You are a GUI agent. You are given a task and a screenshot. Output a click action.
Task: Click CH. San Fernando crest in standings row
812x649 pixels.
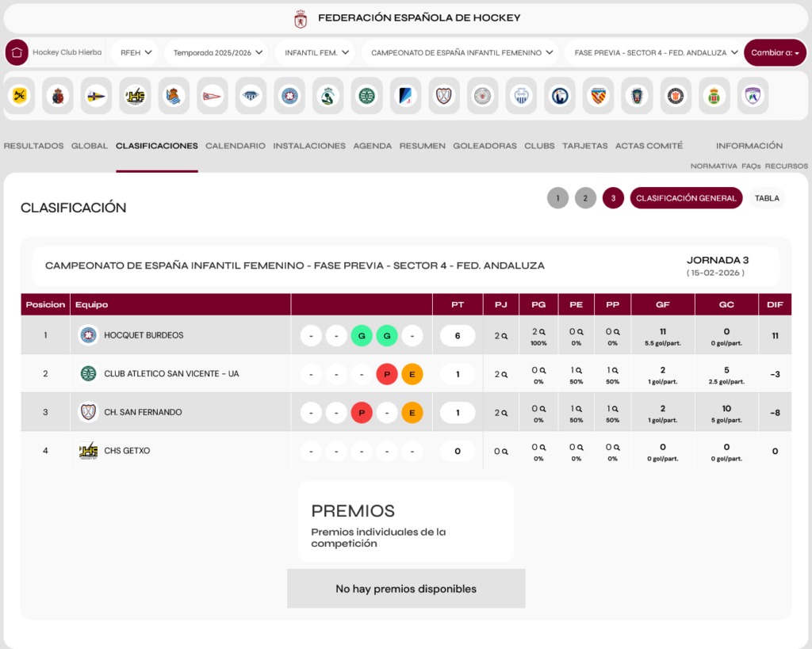88,412
